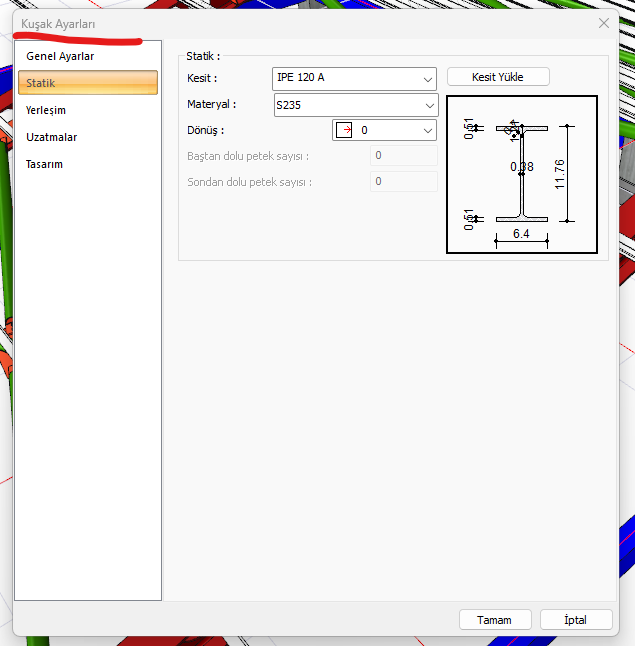Close the Kuşak Ayarları dialog
This screenshot has width=635, height=646.
604,22
